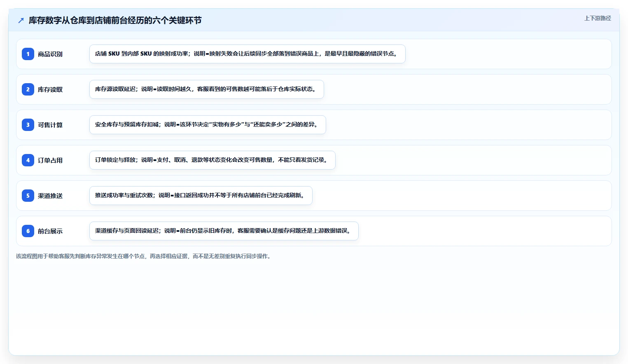Screen dimensions: 628x364
Task: Select the 前台展示 step label
Action: pyautogui.click(x=50, y=231)
